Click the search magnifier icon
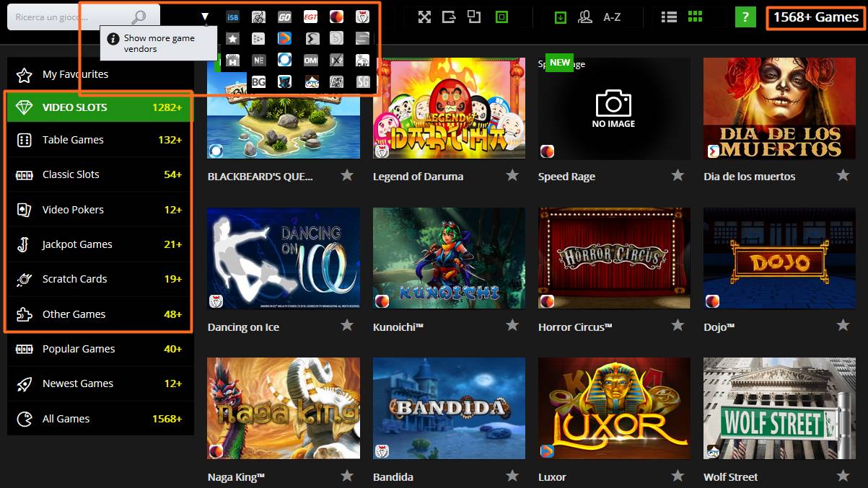Image resolution: width=868 pixels, height=488 pixels. pos(139,17)
